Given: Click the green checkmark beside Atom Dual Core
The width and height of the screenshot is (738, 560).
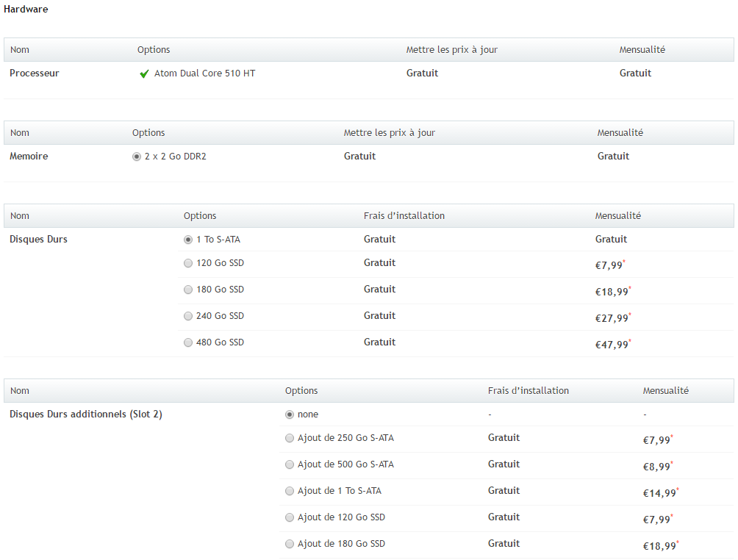Looking at the screenshot, I should point(144,73).
